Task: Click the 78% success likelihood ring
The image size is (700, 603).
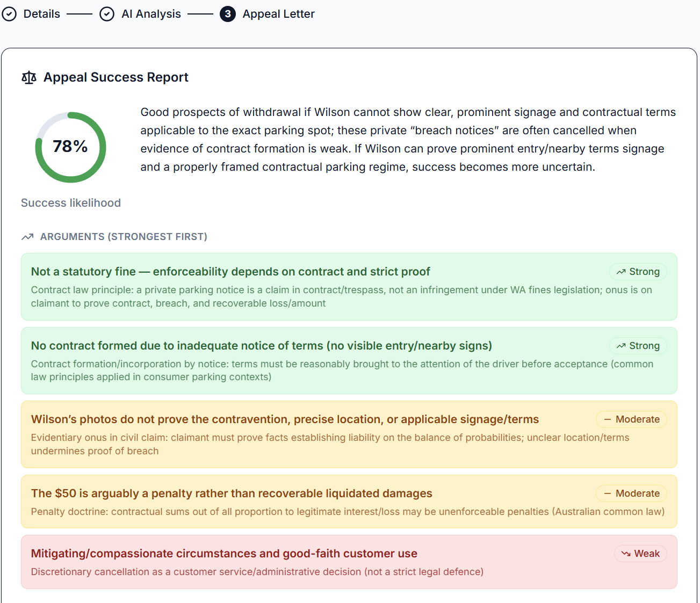Action: coord(70,147)
